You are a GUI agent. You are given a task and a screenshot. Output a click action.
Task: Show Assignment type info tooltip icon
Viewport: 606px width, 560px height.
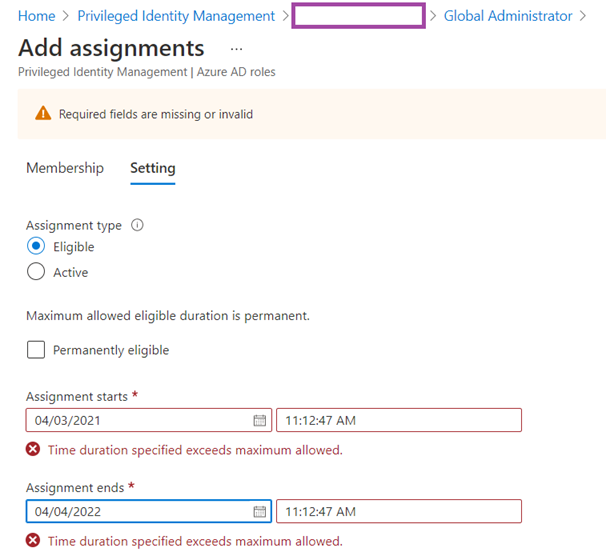[x=137, y=225]
